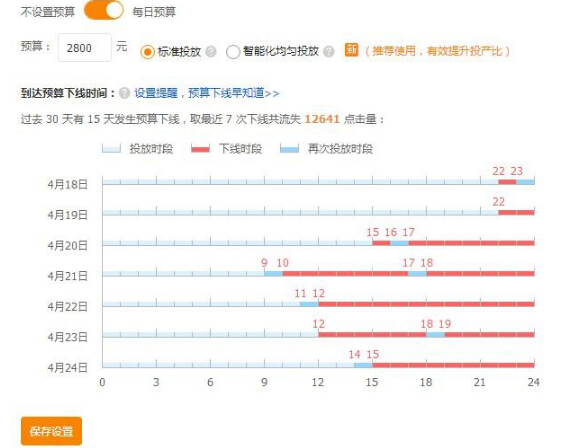Image resolution: width=568 pixels, height=448 pixels.
Task: Click help icon beside 到达预算下线时间
Action: pos(124,93)
